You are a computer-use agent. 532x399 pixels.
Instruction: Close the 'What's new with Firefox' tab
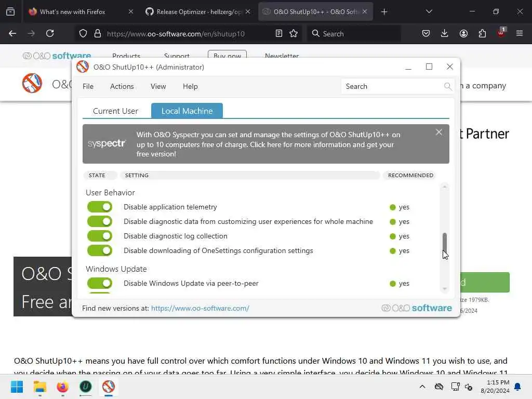[131, 11]
